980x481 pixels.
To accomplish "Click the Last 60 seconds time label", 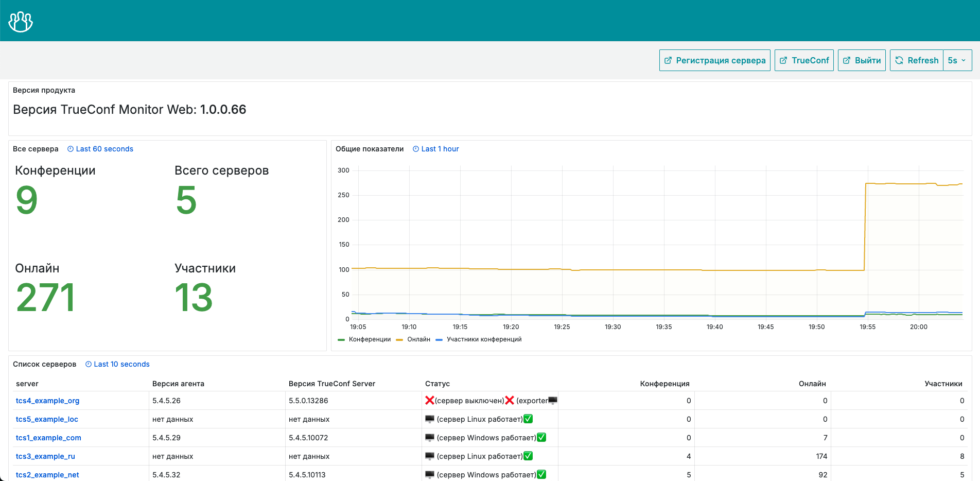I will [104, 149].
